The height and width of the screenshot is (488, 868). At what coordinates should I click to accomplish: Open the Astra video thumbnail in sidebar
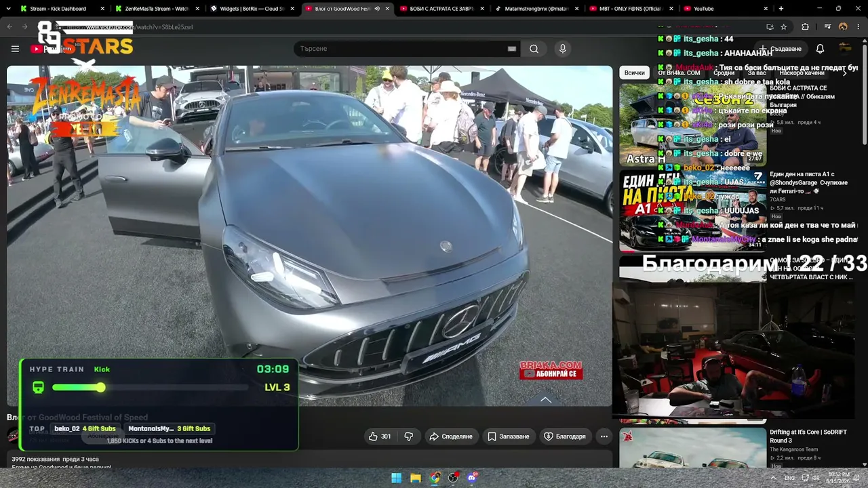(x=692, y=125)
